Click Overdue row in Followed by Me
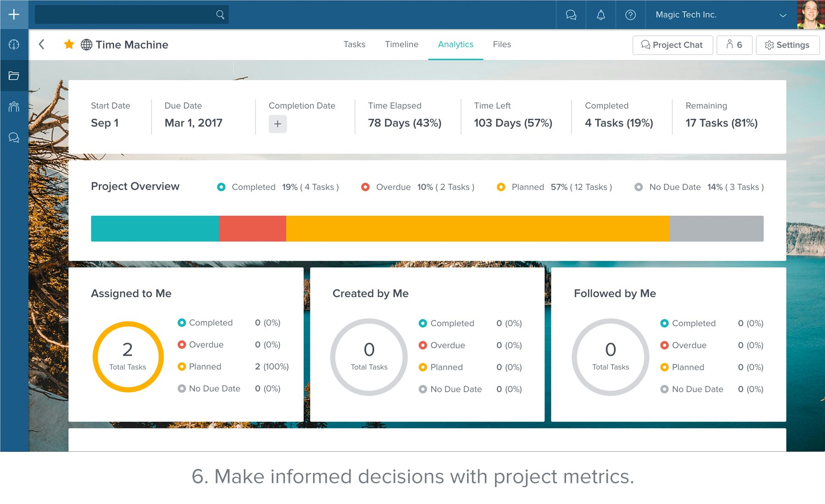Viewport: 825px width, 504px height. point(712,345)
